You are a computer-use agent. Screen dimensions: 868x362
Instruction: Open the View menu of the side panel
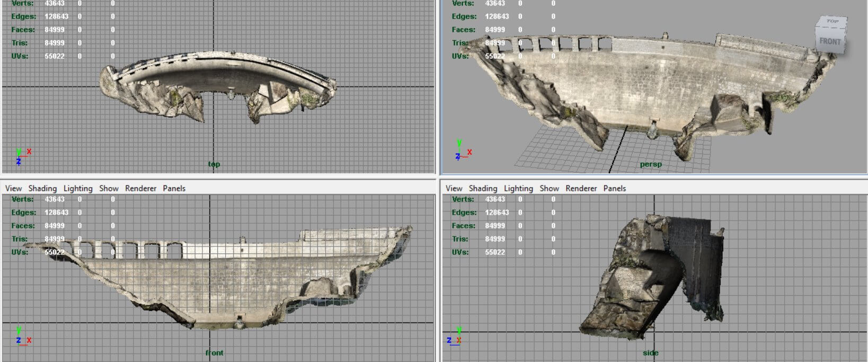pos(454,188)
